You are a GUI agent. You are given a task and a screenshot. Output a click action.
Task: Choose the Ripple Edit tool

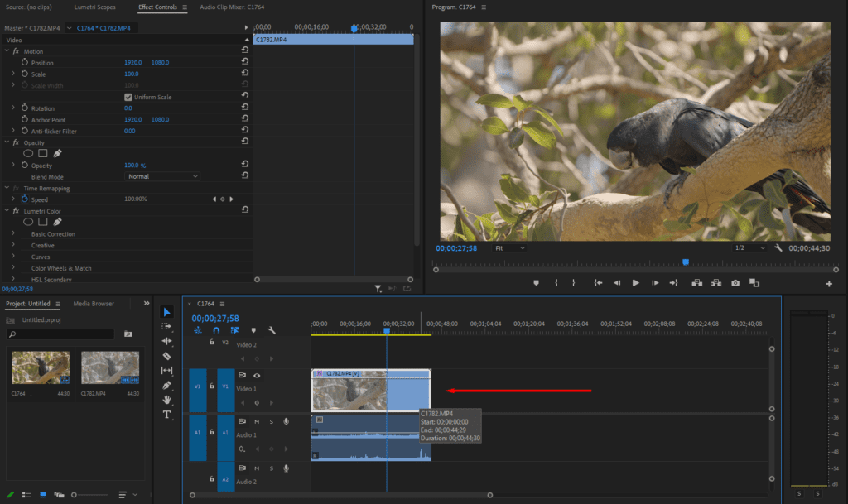click(166, 341)
